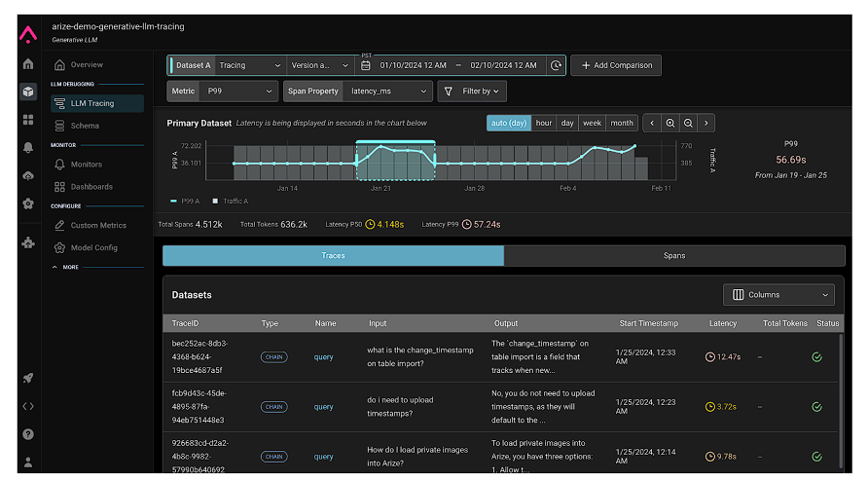This screenshot has width=868, height=481.
Task: Open the code brackets icon in rail
Action: click(28, 406)
